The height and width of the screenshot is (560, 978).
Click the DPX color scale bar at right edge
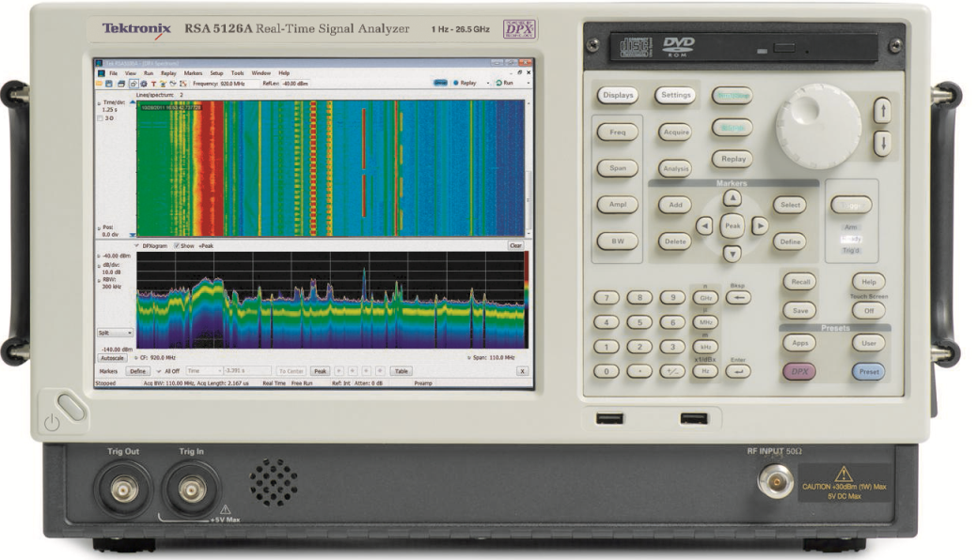click(527, 299)
